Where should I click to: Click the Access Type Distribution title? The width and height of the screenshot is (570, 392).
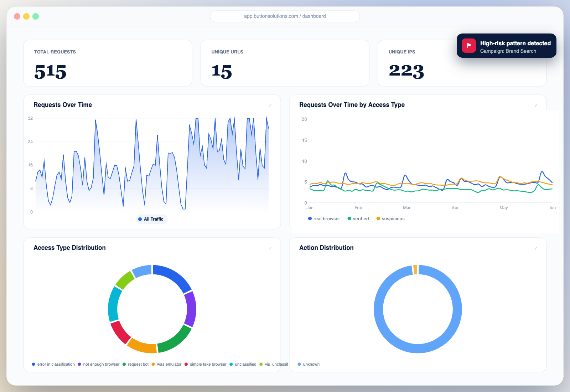coord(69,248)
